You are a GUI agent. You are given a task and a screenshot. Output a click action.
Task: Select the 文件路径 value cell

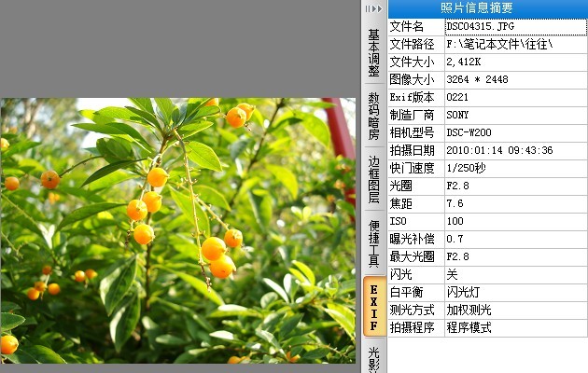click(515, 44)
